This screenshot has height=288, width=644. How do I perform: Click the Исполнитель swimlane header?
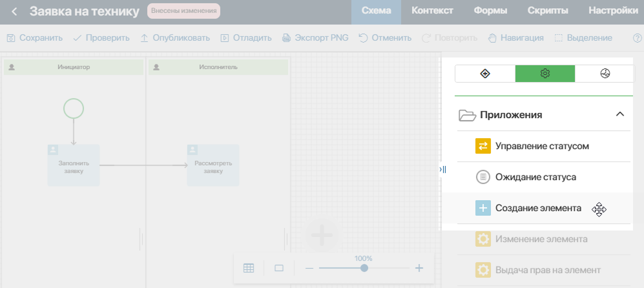coord(218,67)
